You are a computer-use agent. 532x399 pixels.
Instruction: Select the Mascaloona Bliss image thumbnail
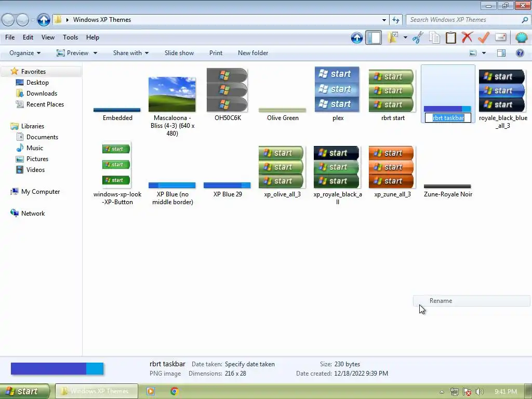[x=172, y=94]
